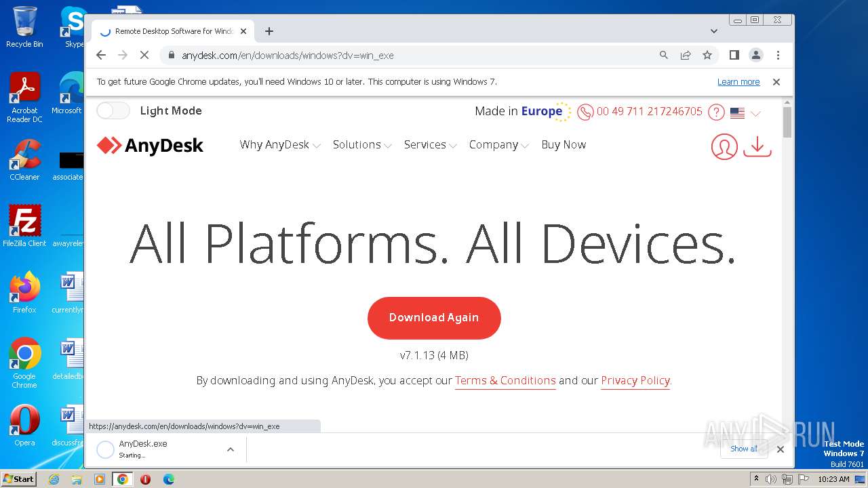Open AnyDesk.exe download options arrow
868x488 pixels.
coord(231,449)
